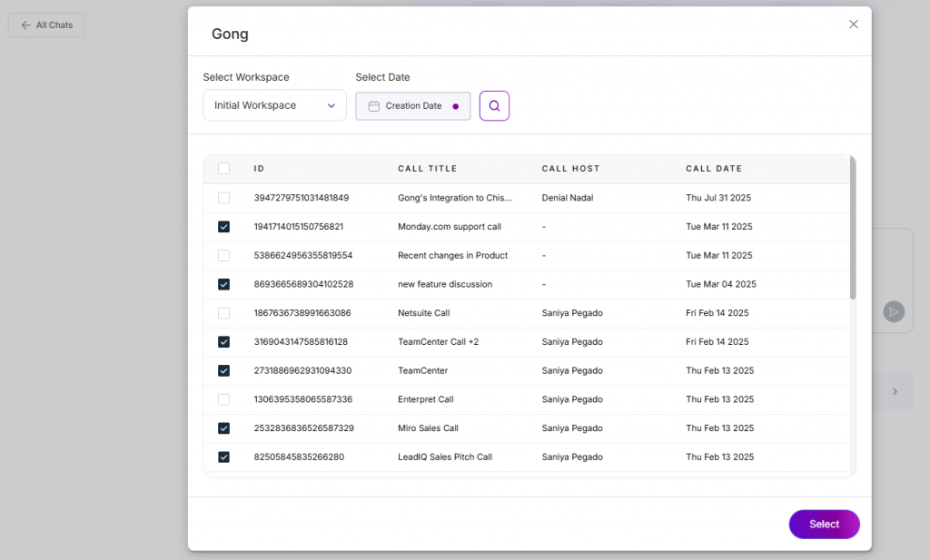Uncheck the LeadIQ Sales Pitch Call checkbox
This screenshot has width=930, height=560.
223,457
